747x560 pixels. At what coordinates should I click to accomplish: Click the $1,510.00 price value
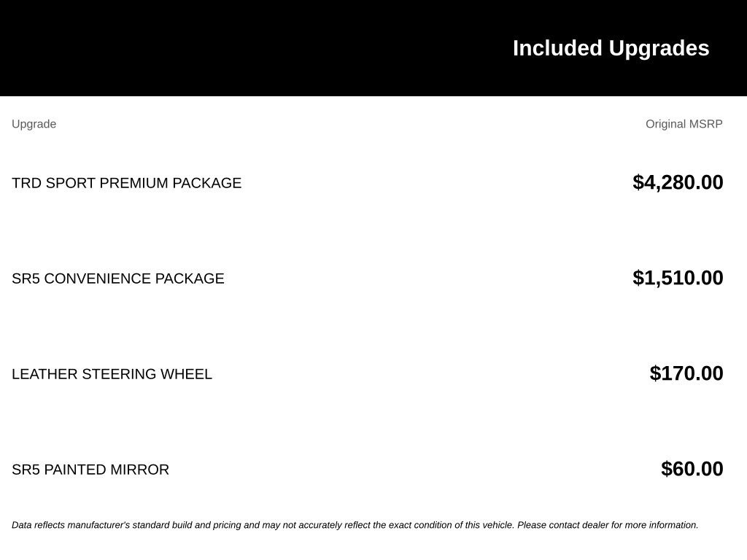coord(678,278)
